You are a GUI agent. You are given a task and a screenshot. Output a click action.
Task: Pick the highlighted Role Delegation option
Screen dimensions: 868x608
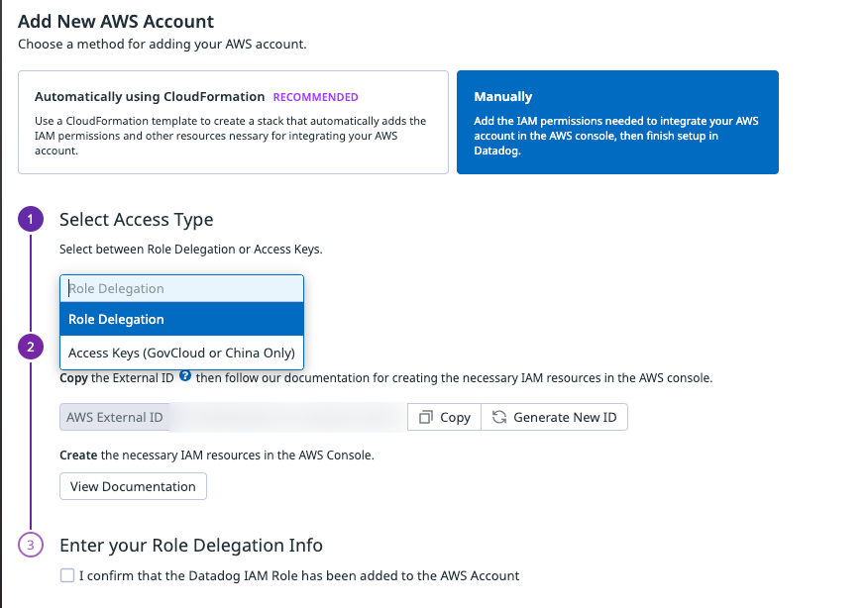(x=181, y=319)
